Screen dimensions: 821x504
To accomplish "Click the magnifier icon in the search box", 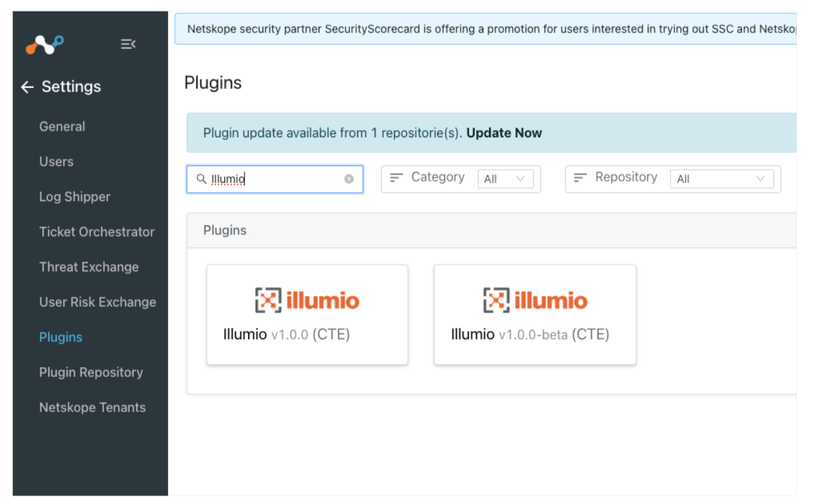I will click(201, 179).
